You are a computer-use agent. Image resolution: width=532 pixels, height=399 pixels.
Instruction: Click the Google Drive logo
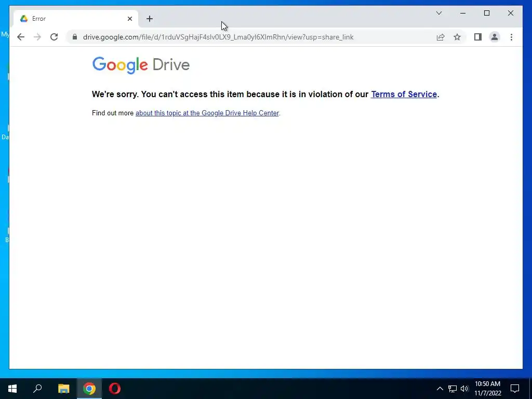pyautogui.click(x=141, y=65)
